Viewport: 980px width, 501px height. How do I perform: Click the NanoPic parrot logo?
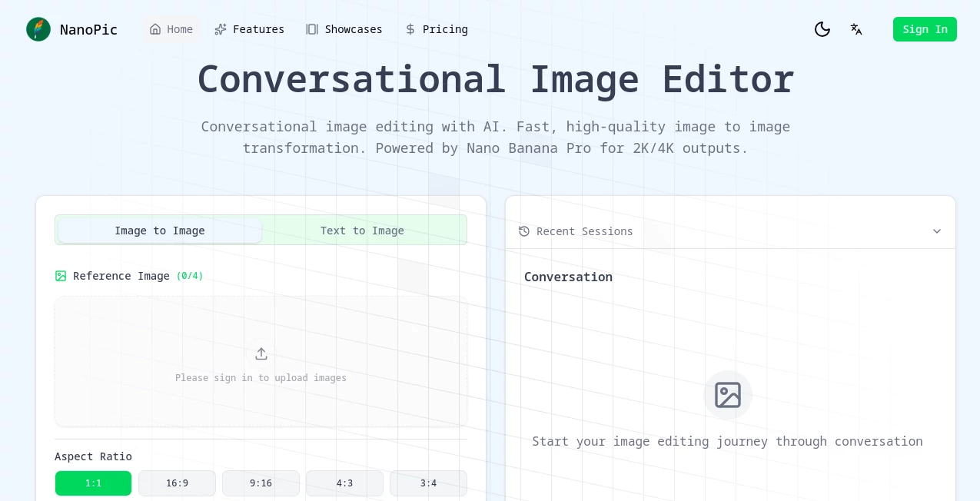(x=38, y=29)
